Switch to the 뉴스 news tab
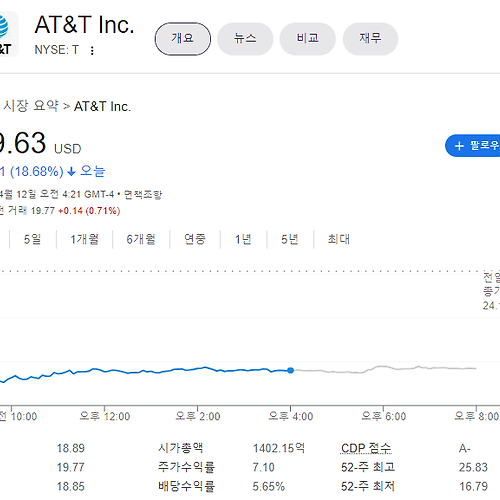 tap(245, 39)
